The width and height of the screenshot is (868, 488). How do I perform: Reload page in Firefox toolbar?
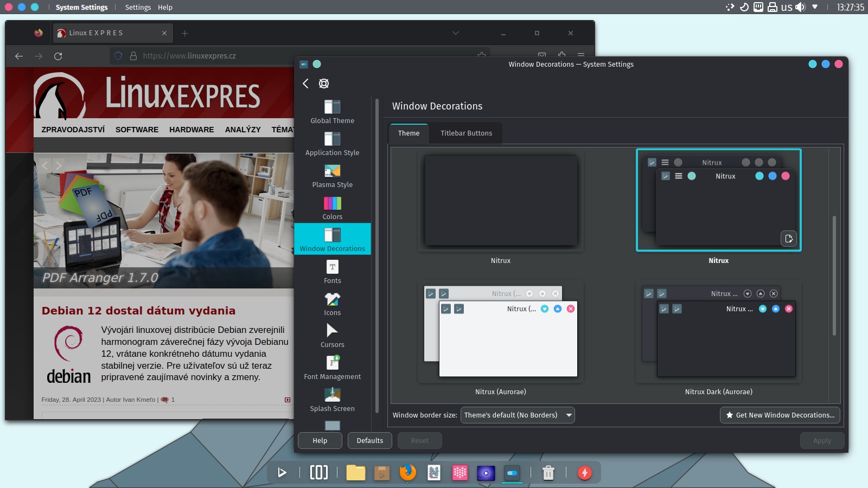click(58, 56)
